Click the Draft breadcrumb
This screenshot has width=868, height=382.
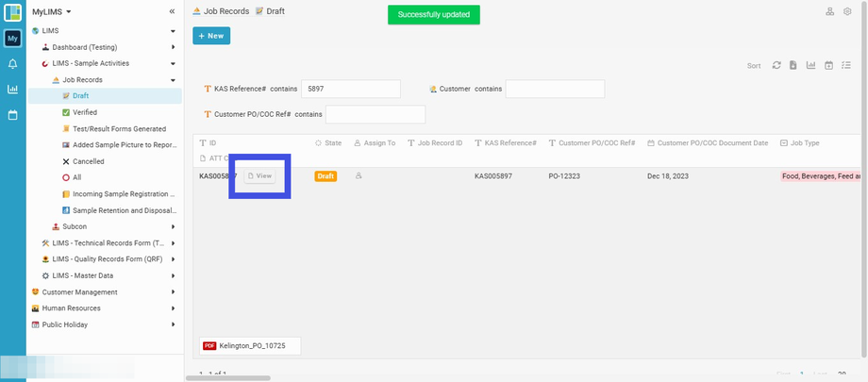tap(270, 11)
